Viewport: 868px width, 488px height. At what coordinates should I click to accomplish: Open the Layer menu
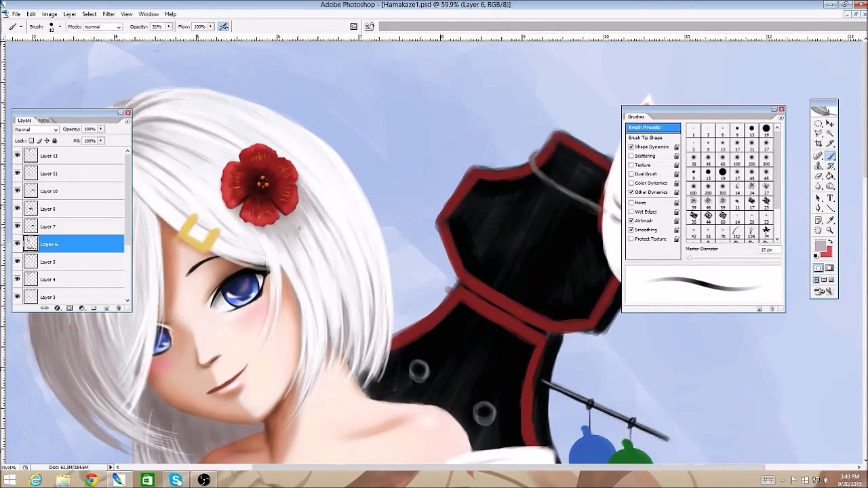pos(70,14)
